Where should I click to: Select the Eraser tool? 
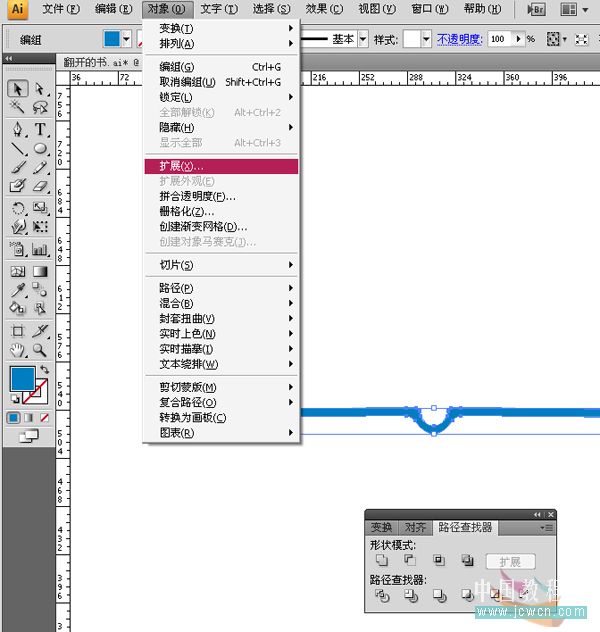pyautogui.click(x=39, y=186)
